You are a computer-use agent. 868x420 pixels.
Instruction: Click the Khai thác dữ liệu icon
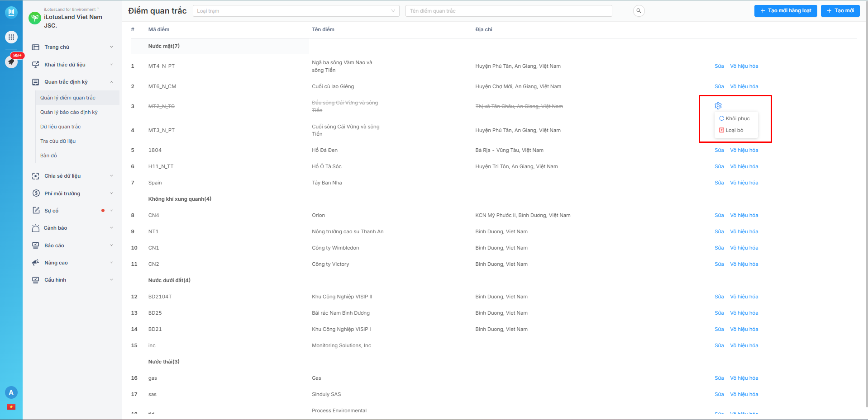(x=36, y=65)
